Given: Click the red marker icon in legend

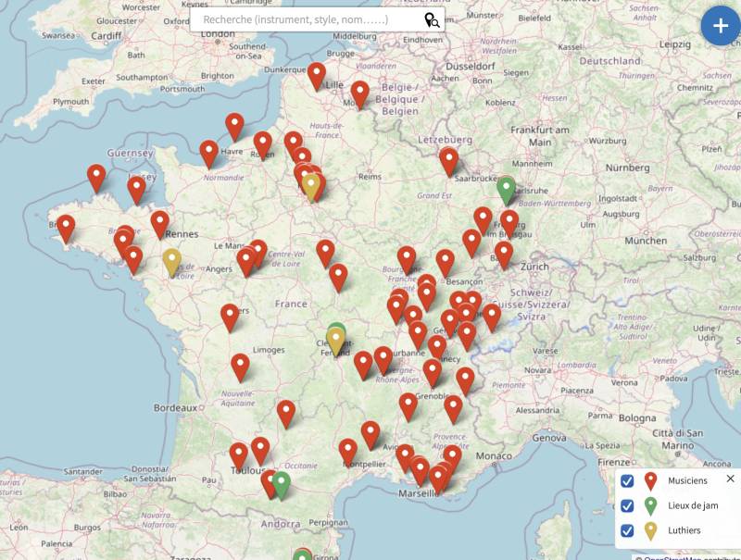Looking at the screenshot, I should [651, 480].
